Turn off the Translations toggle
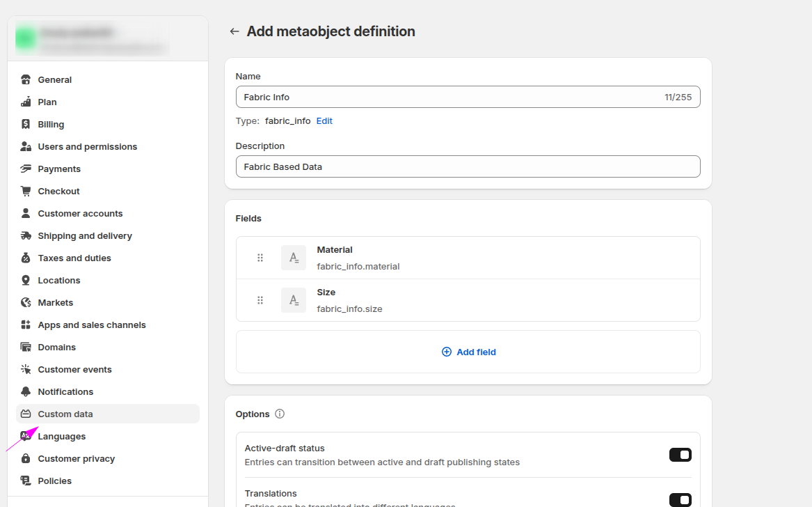Viewport: 812px width, 507px height. click(x=680, y=499)
